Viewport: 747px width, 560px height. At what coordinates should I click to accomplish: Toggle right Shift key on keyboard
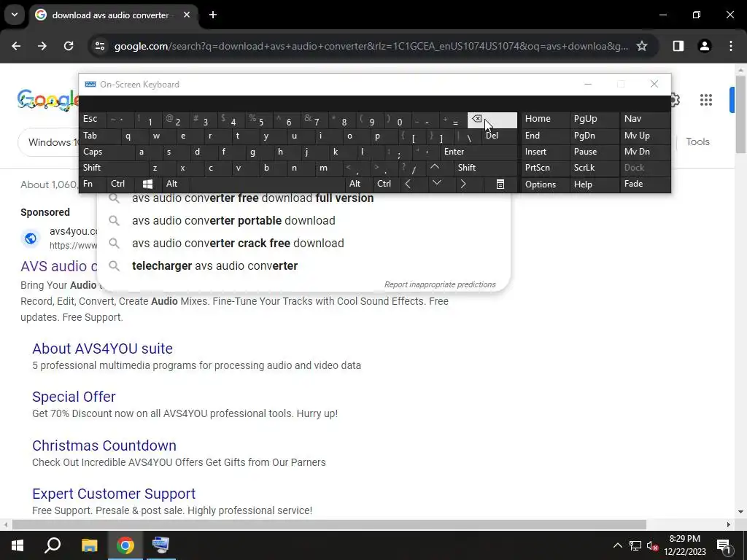[x=485, y=168]
